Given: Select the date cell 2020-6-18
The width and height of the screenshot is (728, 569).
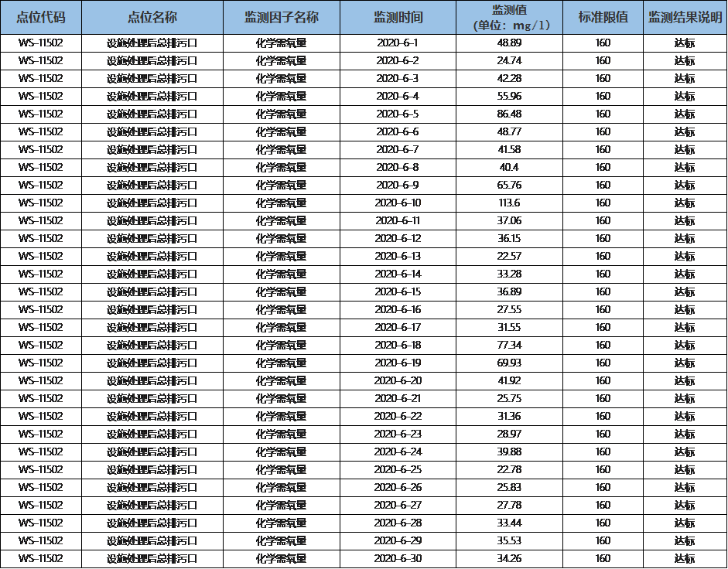Looking at the screenshot, I should pyautogui.click(x=398, y=346).
